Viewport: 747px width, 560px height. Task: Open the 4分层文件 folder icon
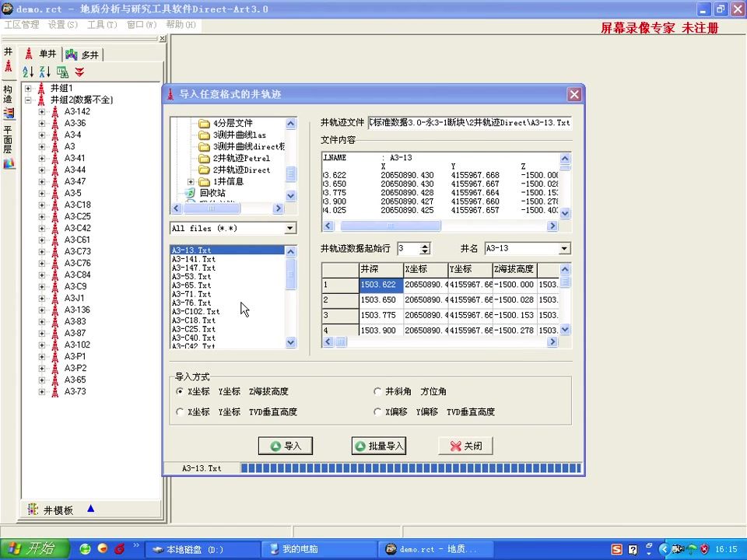coord(204,124)
